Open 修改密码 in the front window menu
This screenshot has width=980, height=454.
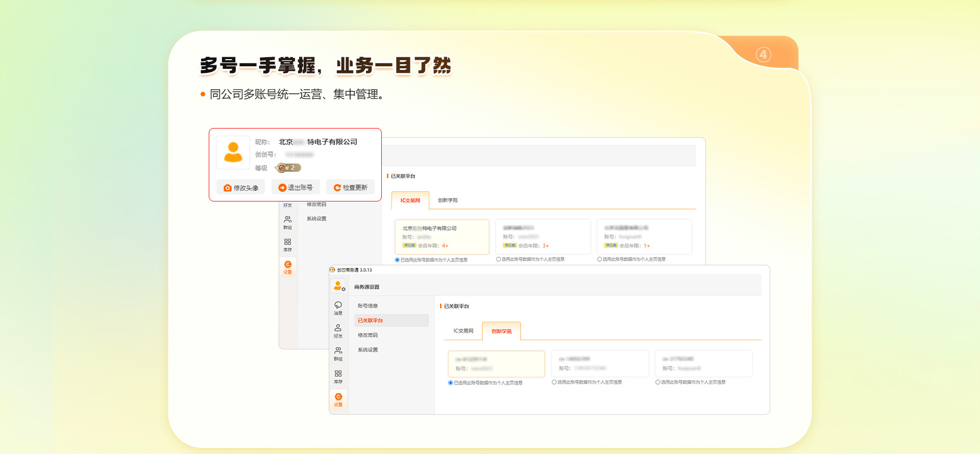367,335
